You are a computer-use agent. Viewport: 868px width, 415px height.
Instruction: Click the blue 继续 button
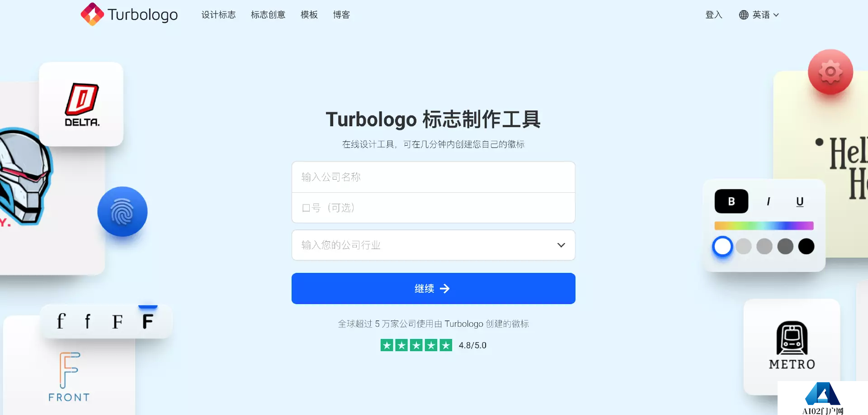pyautogui.click(x=434, y=289)
